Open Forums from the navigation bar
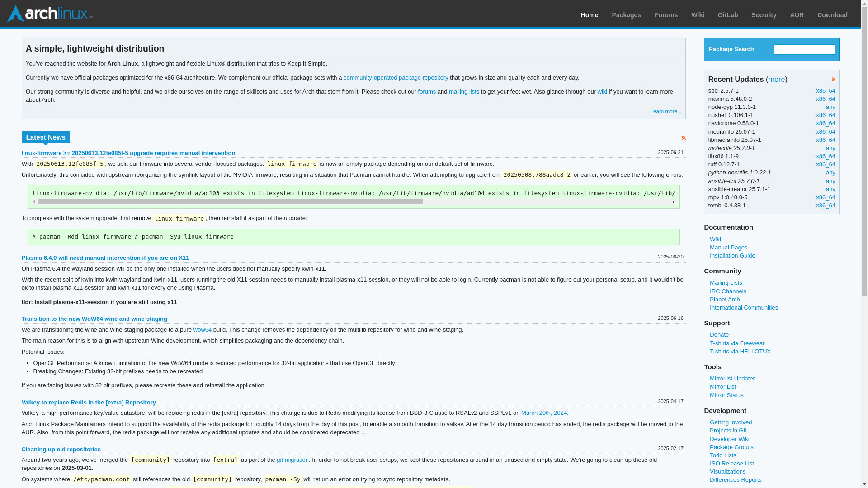The height and width of the screenshot is (488, 868). point(666,15)
